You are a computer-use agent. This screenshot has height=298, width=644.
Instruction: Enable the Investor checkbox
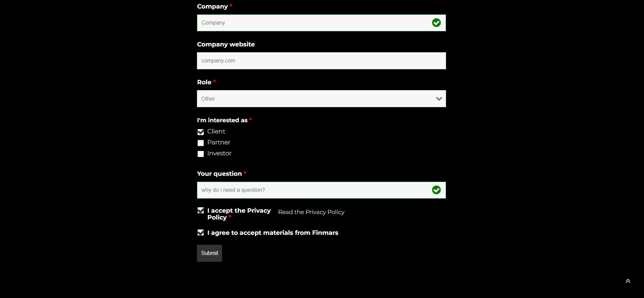(x=201, y=154)
